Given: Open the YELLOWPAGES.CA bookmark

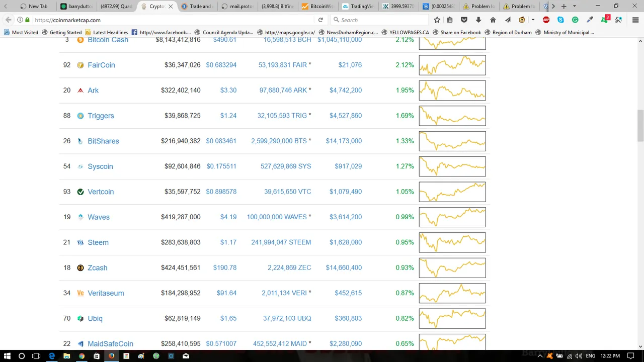Looking at the screenshot, I should click(405, 32).
